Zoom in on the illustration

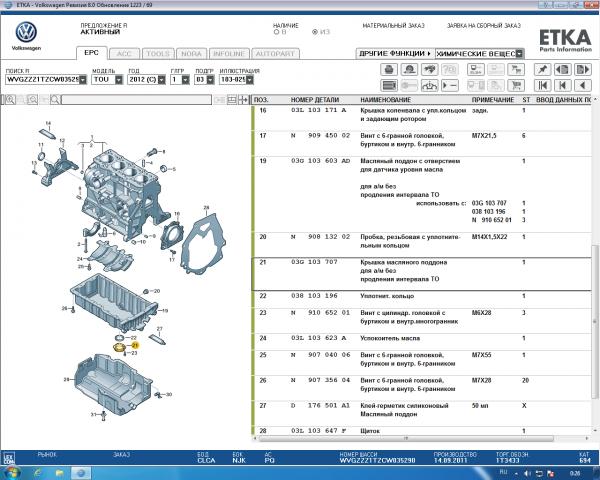(x=10, y=100)
